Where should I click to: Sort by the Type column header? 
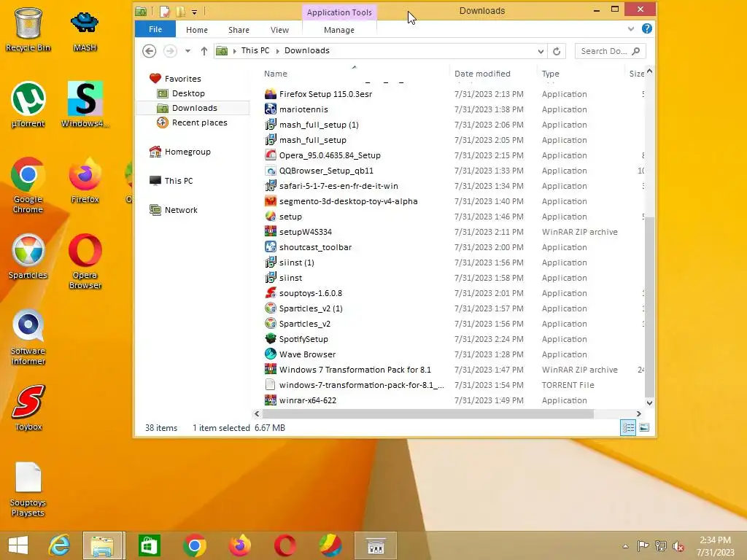pos(550,74)
